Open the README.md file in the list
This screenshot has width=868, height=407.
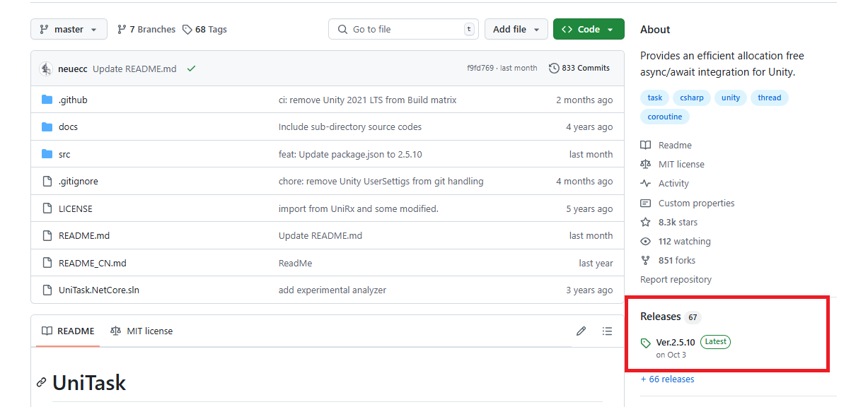[x=84, y=236]
